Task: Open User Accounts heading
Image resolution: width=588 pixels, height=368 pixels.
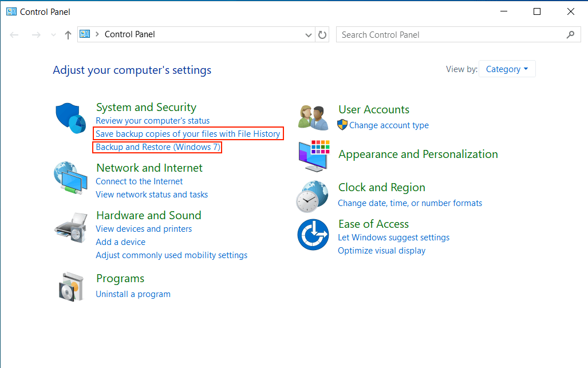Action: click(x=374, y=109)
